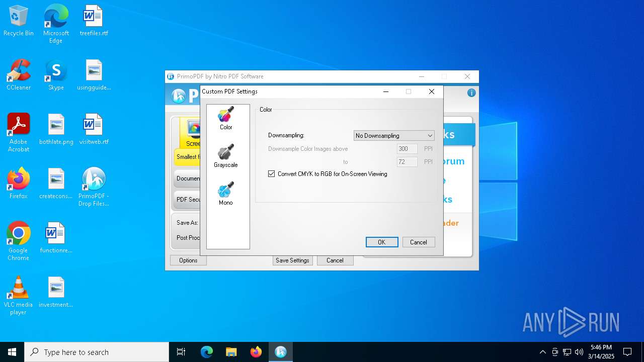Open network status in system tray
The image size is (644, 362).
point(567,352)
